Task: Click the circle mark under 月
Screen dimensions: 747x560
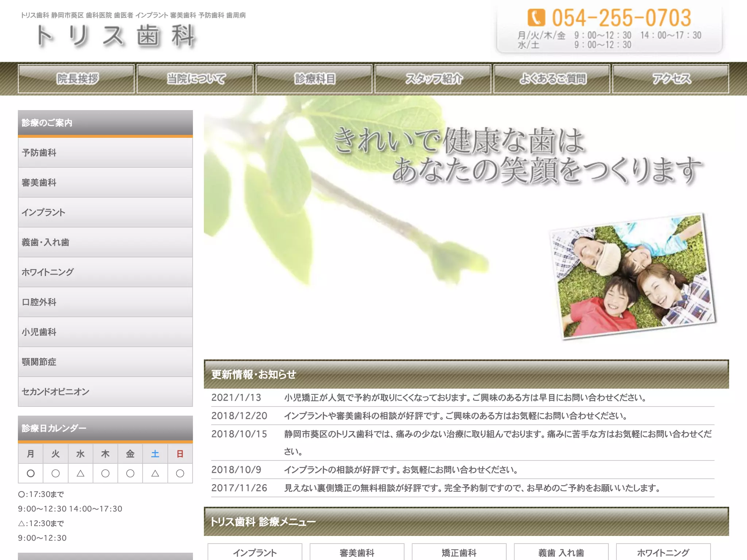Action: pos(31,473)
